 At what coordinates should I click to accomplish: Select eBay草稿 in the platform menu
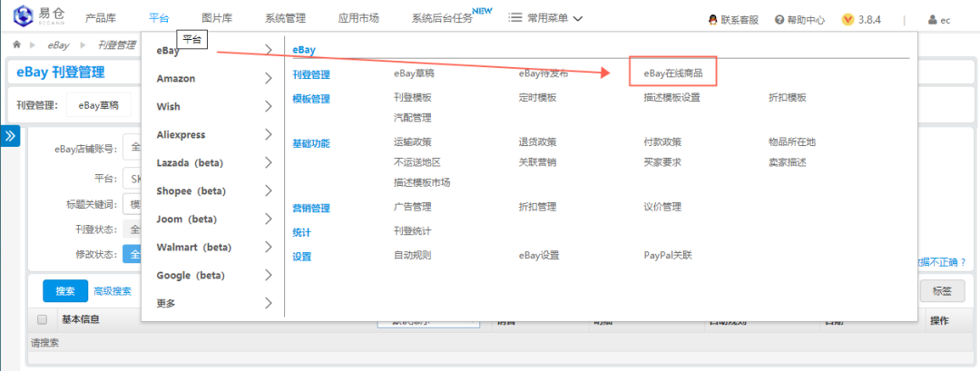(x=414, y=73)
